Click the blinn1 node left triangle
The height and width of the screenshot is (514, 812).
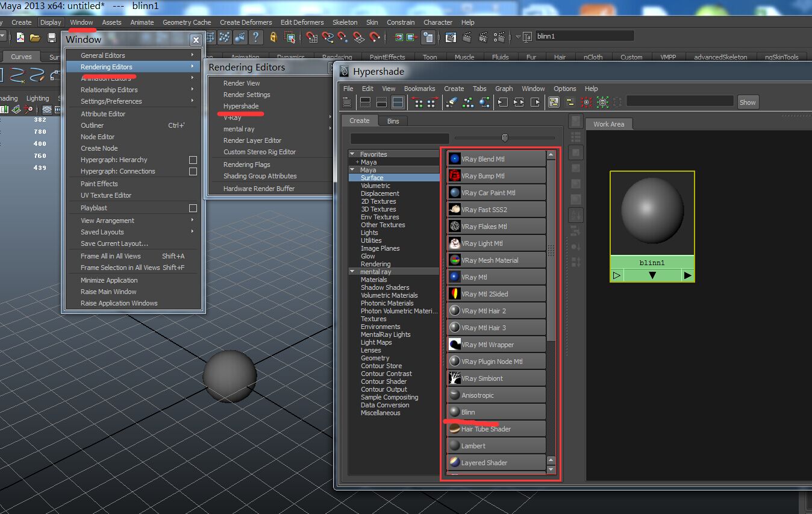pyautogui.click(x=617, y=275)
